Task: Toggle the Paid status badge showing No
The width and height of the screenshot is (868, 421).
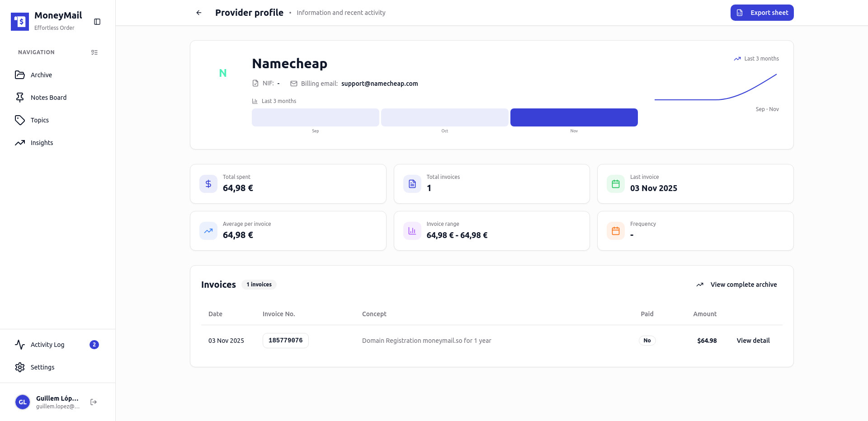Action: (647, 340)
